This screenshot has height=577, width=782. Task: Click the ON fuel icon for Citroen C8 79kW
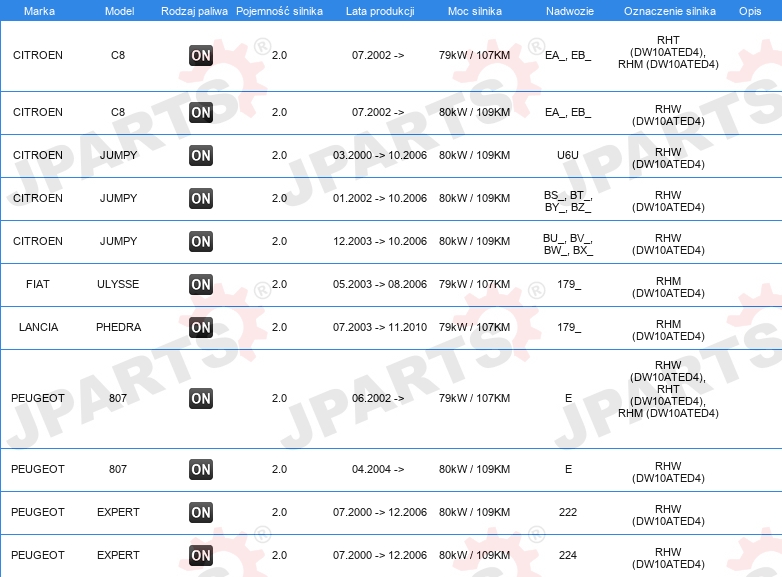point(201,55)
